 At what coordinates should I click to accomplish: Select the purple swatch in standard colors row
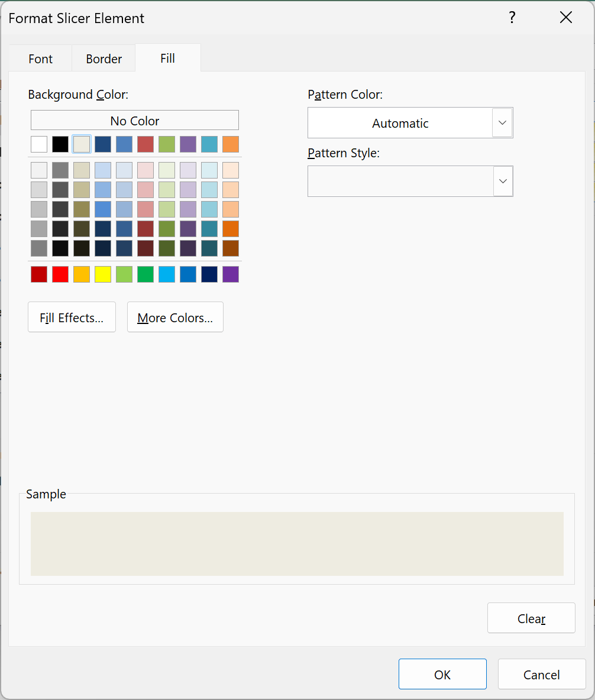[231, 274]
